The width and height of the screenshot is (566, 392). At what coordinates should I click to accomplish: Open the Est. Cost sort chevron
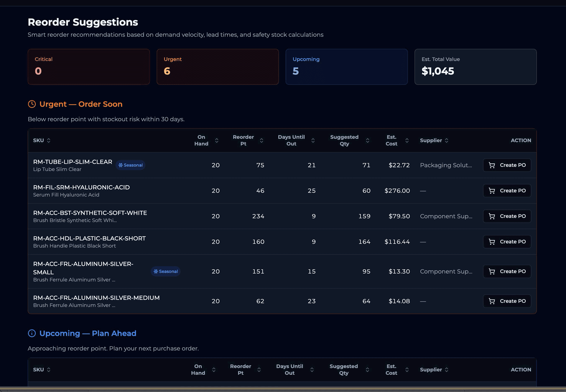pyautogui.click(x=407, y=140)
